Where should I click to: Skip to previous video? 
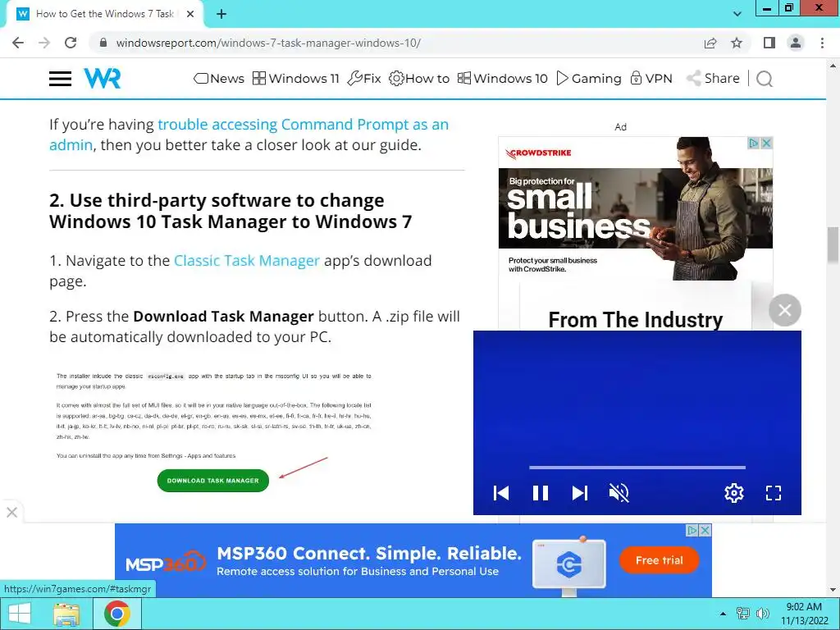pyautogui.click(x=501, y=493)
